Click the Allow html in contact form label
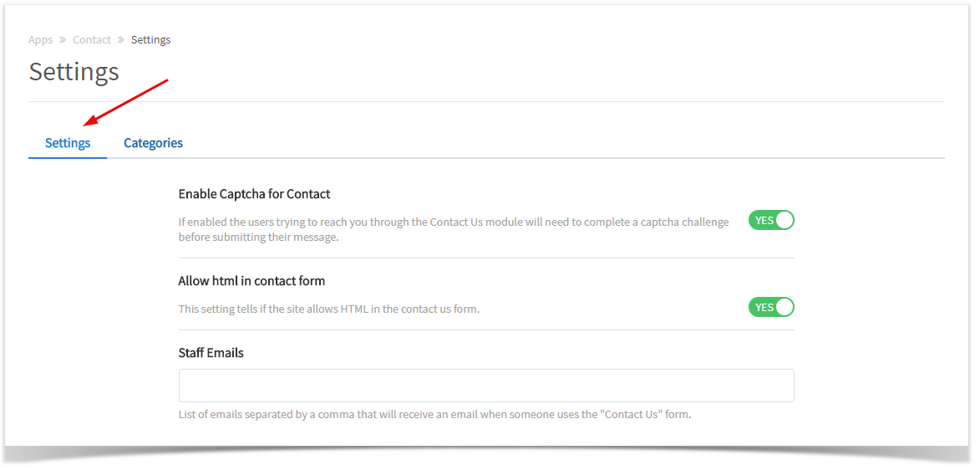980x470 pixels. (x=251, y=281)
